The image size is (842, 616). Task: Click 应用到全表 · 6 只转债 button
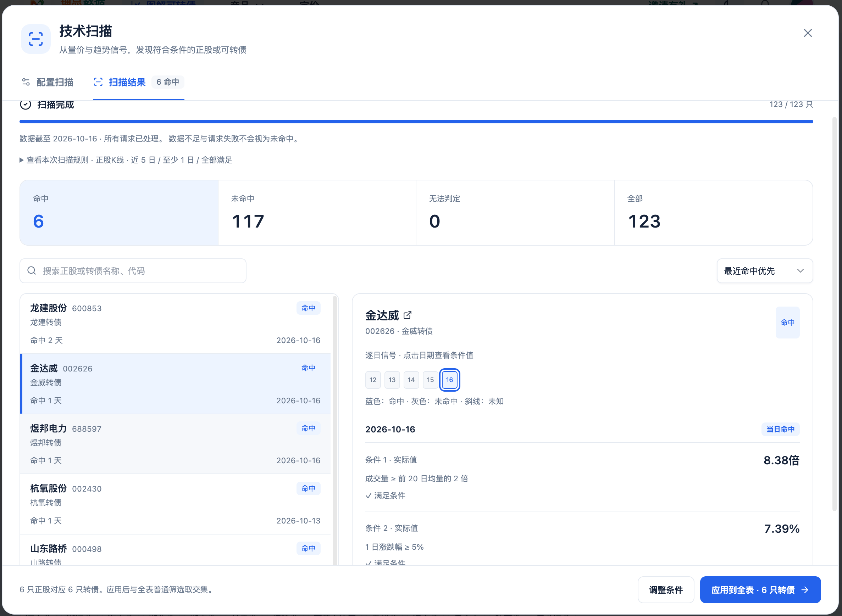pos(760,589)
